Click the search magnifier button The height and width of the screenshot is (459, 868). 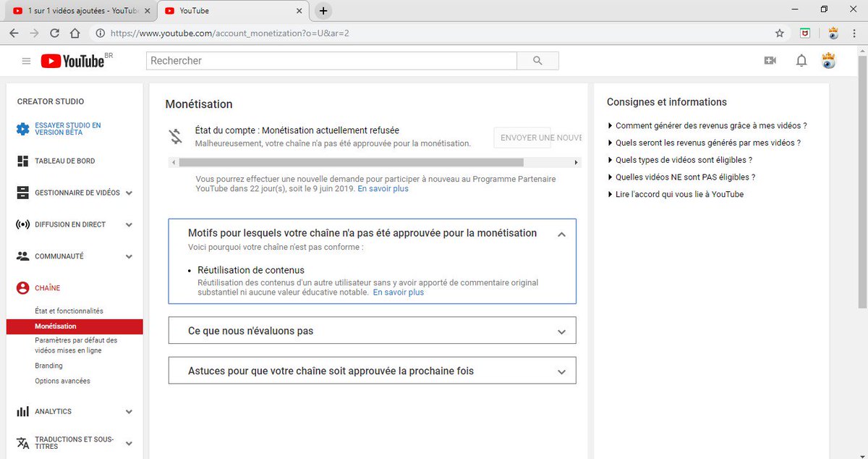[x=537, y=61]
